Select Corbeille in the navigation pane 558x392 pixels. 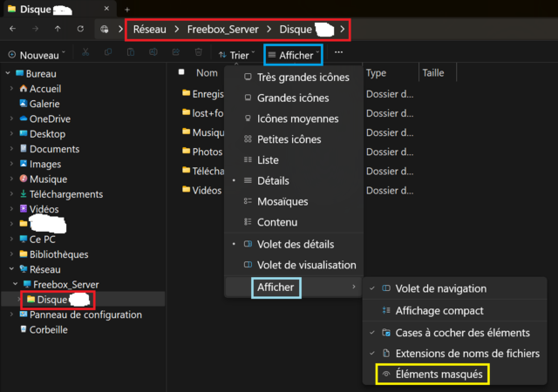pos(44,329)
